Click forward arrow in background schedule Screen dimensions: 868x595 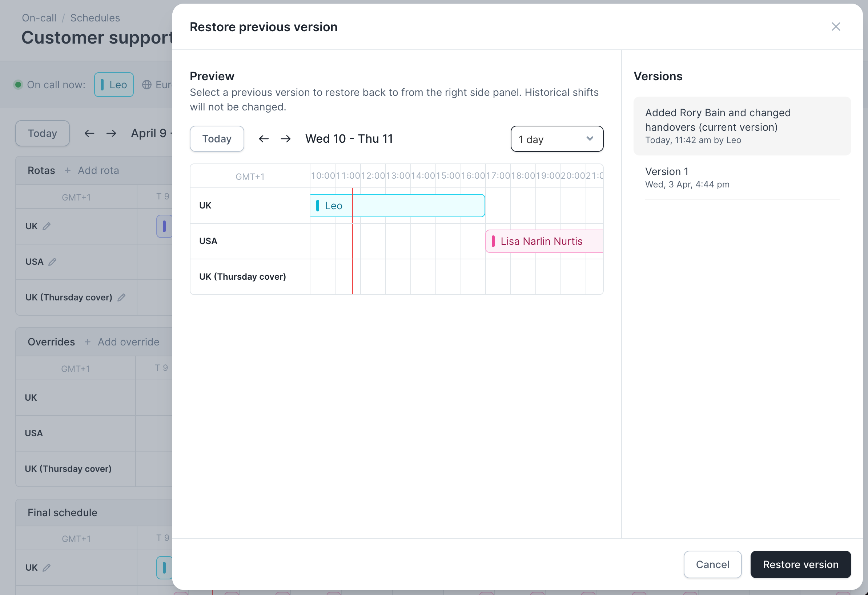(111, 133)
